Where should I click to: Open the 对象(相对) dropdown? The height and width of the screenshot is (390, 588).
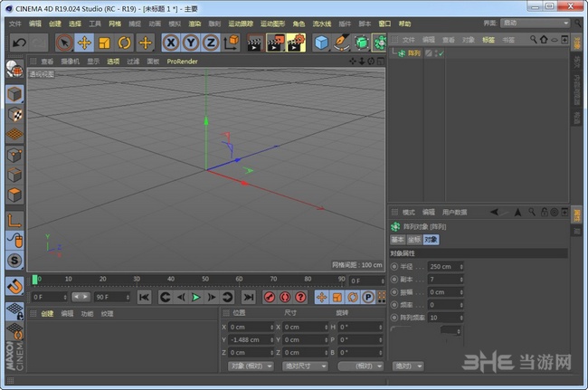click(x=251, y=366)
